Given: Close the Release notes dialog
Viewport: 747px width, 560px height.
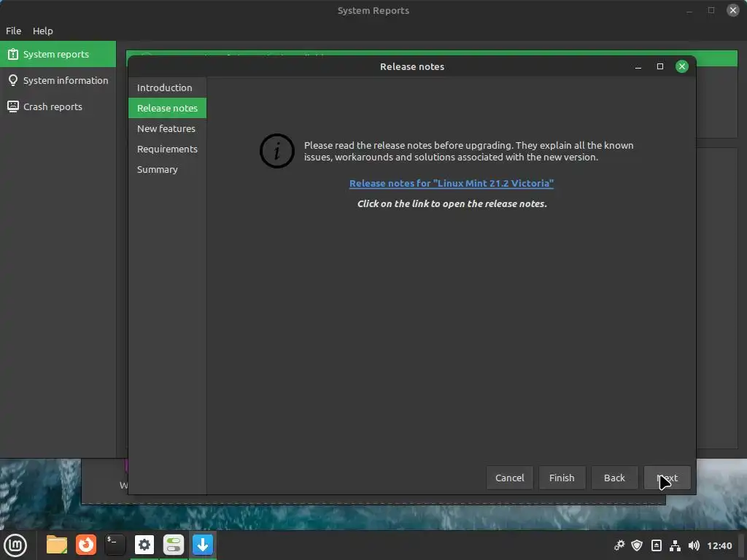Looking at the screenshot, I should tap(682, 66).
